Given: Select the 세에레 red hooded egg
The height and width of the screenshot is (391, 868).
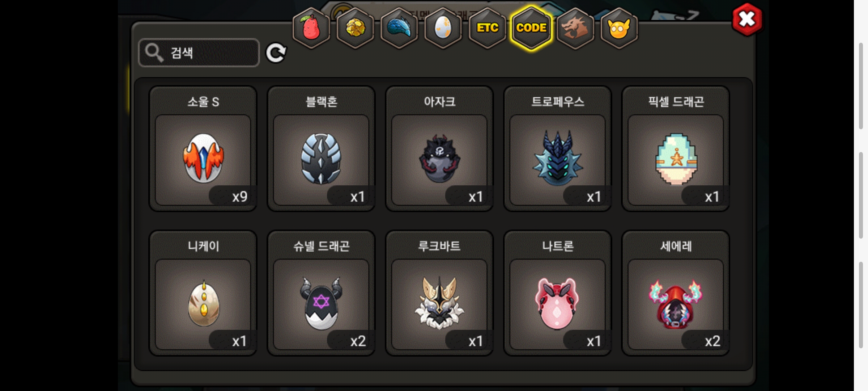Looking at the screenshot, I should [676, 293].
